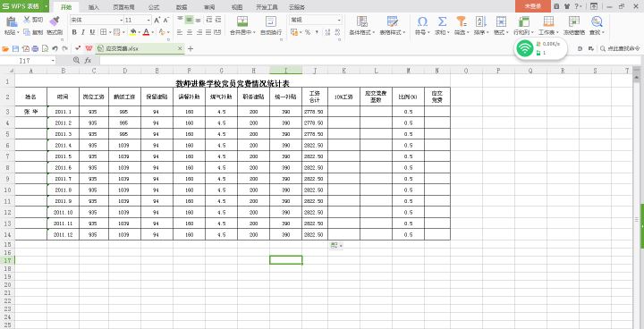
Task: Click the insert function fx icon
Action: coord(88,61)
